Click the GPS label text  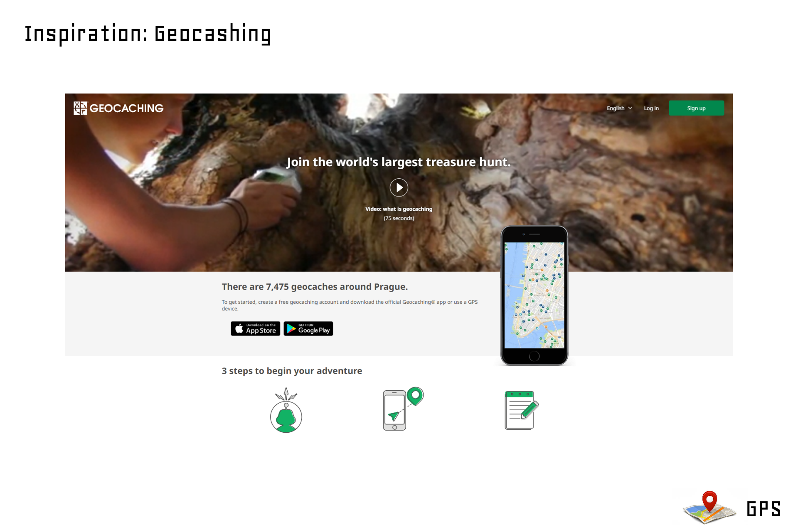(x=764, y=509)
